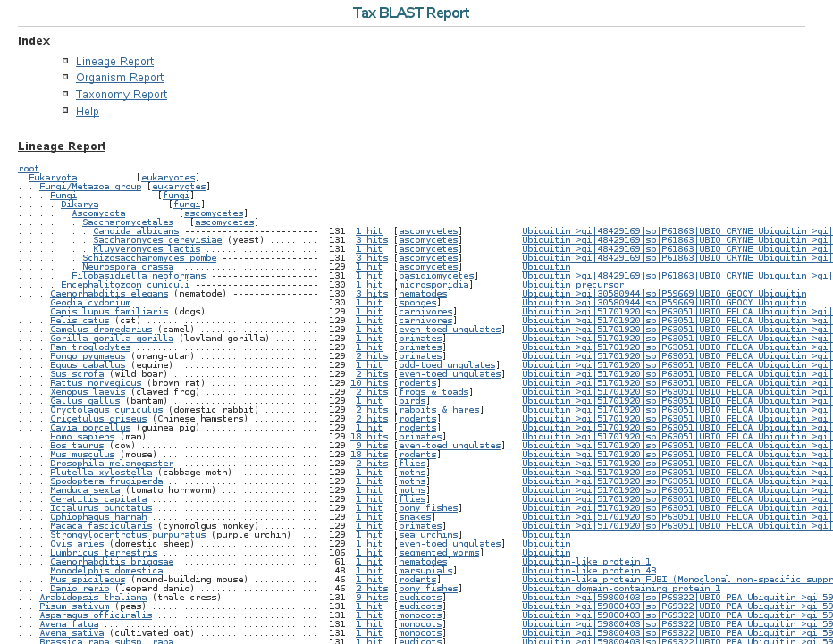
Task: Open the Lineage Report index link
Action: (x=114, y=62)
